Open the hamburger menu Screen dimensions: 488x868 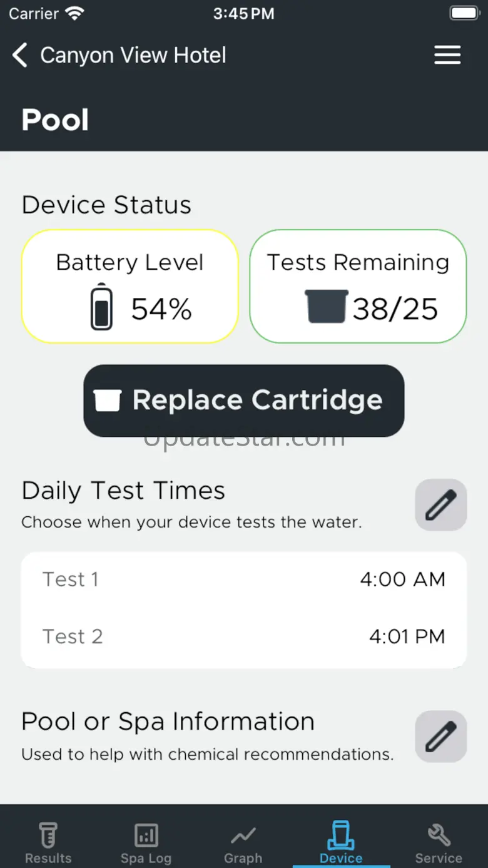tap(447, 55)
